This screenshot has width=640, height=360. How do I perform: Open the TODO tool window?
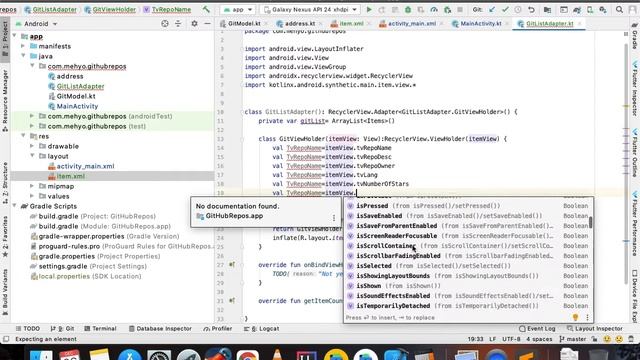point(28,328)
